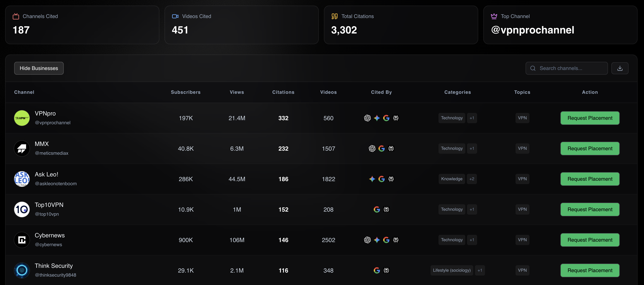Screen dimensions: 644x285
Task: Click the Google icon in Ask Leo! row
Action: [381, 179]
